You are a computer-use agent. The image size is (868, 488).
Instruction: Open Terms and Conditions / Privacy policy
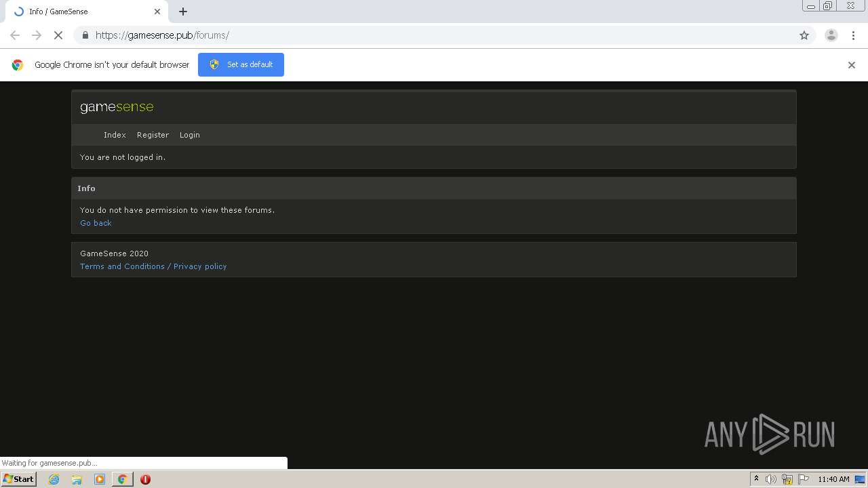[x=153, y=266]
